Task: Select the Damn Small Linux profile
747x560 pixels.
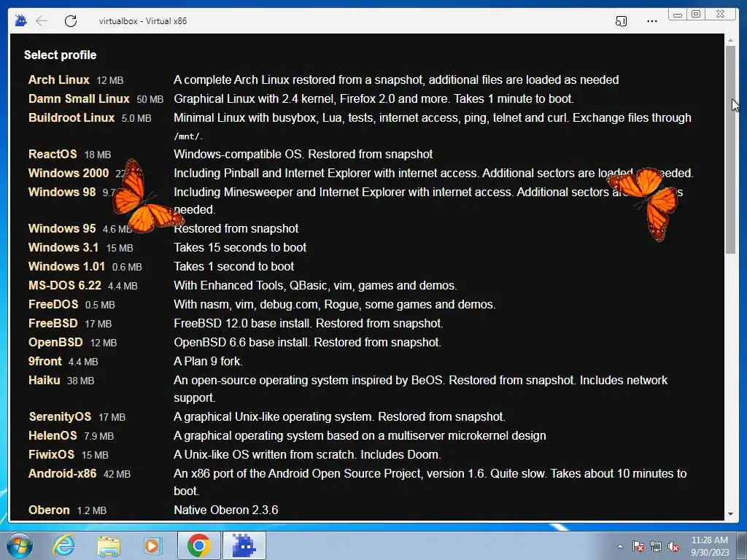Action: click(x=79, y=98)
